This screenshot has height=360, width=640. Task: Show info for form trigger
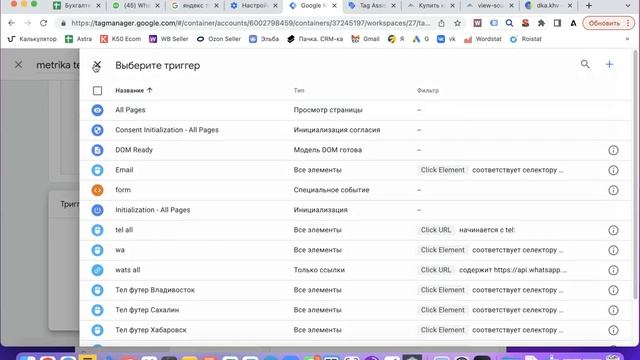pos(613,190)
